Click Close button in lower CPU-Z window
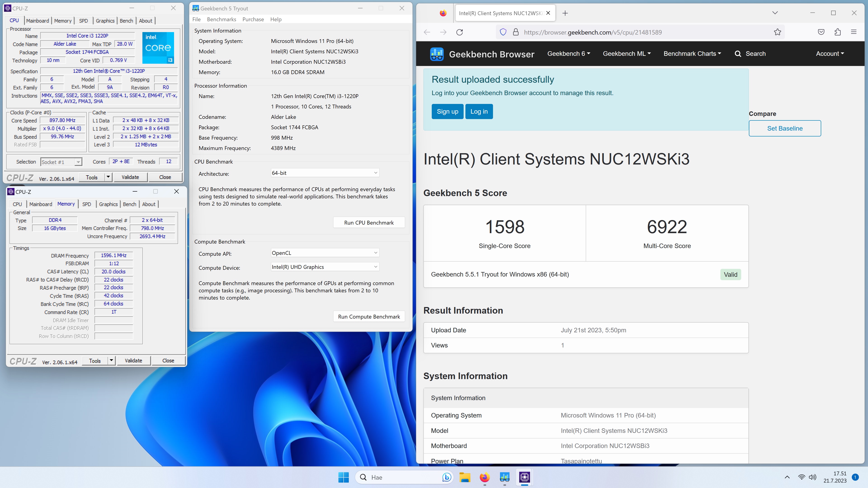 click(x=168, y=361)
